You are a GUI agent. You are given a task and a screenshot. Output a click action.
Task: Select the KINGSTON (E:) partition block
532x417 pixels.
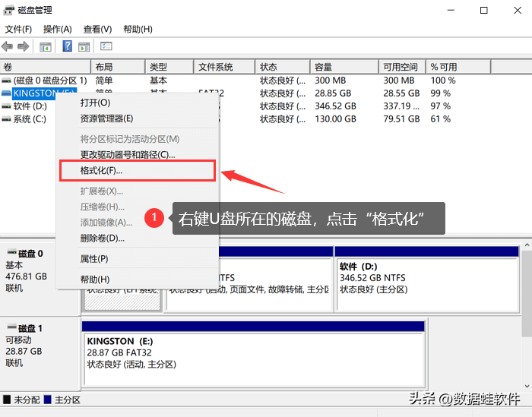pos(252,353)
